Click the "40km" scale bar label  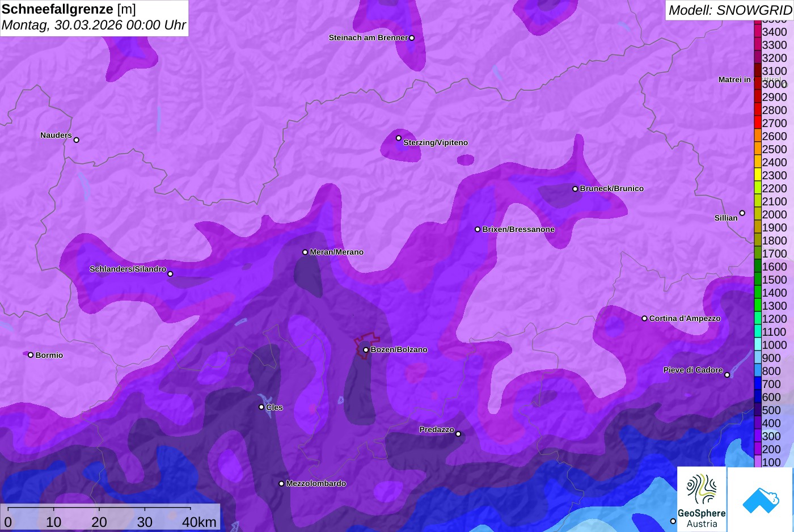(x=200, y=522)
